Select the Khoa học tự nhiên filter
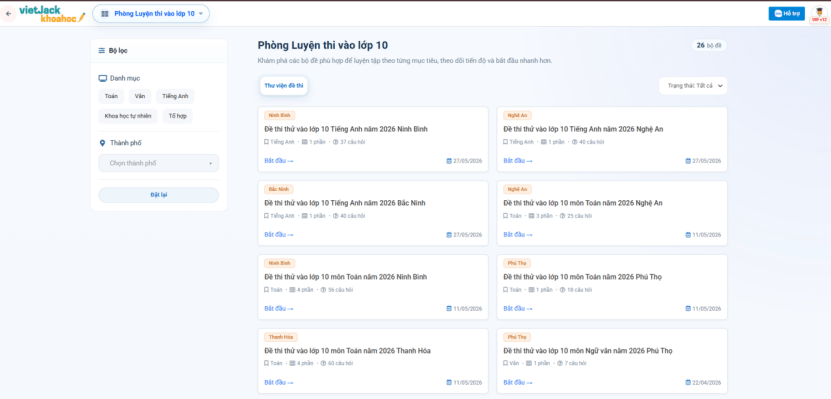The image size is (831, 399). 128,116
